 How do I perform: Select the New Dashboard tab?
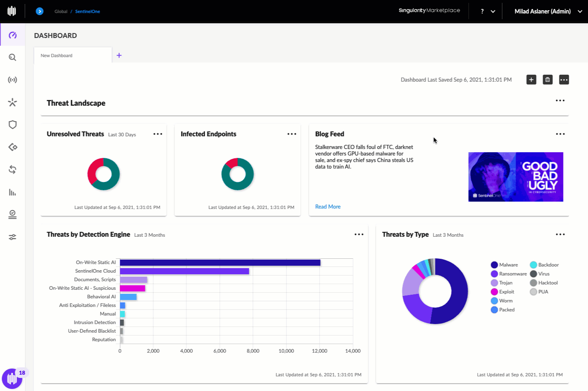coord(57,56)
